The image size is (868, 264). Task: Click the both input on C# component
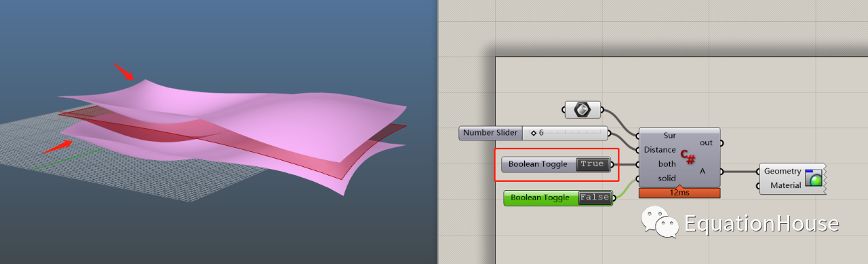click(667, 164)
